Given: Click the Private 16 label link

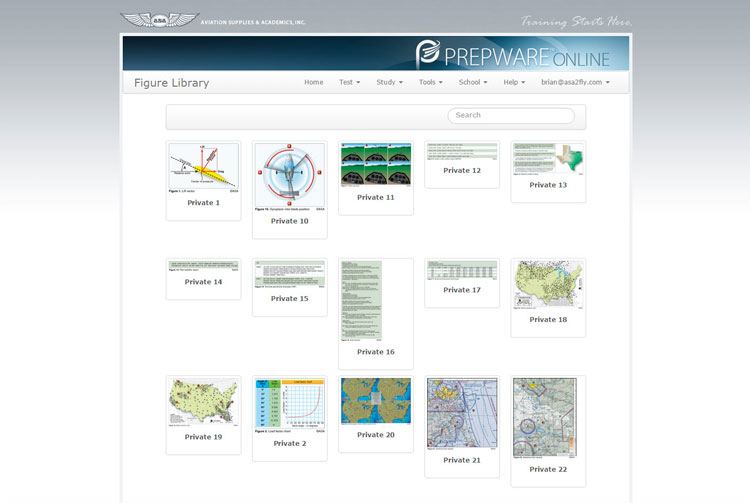Looking at the screenshot, I should (x=375, y=352).
